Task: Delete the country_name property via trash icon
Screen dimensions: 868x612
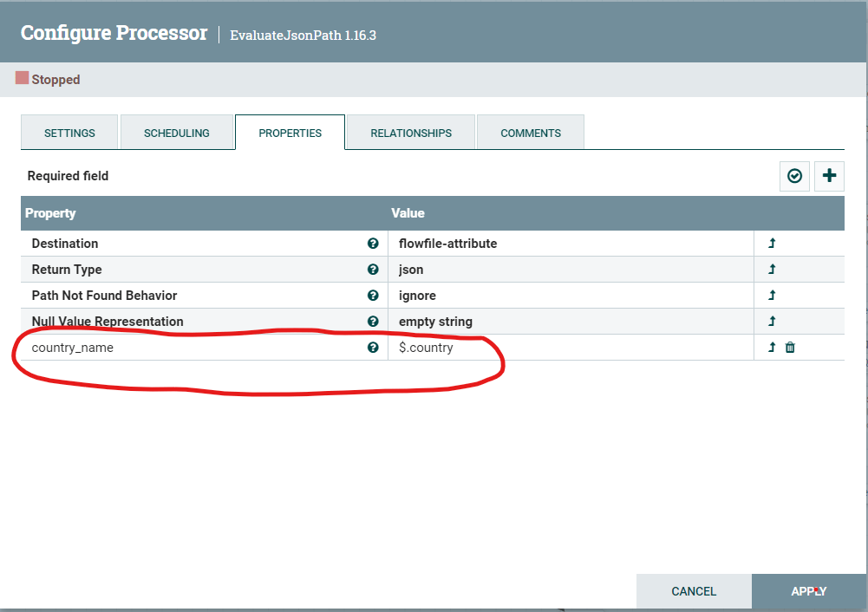Action: pyautogui.click(x=790, y=347)
